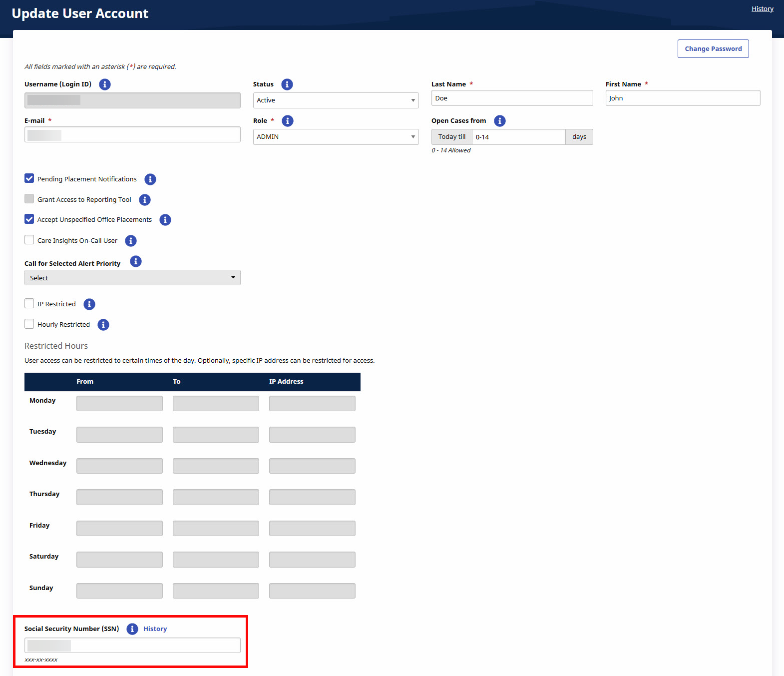The height and width of the screenshot is (676, 784).
Task: Open Call for Selected Alert Priority dropdown
Action: (x=132, y=278)
